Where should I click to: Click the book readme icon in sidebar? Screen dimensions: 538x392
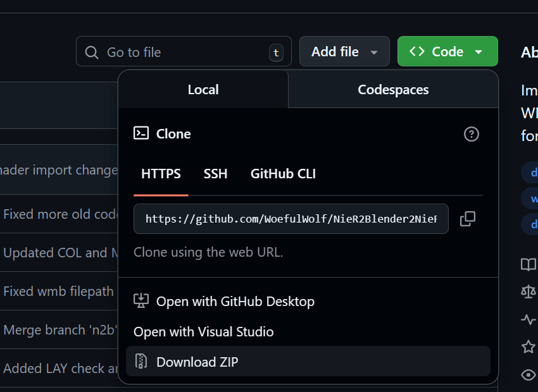[528, 264]
